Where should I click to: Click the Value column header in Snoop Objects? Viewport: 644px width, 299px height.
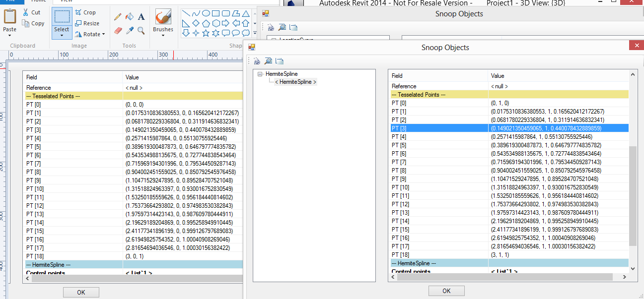558,76
